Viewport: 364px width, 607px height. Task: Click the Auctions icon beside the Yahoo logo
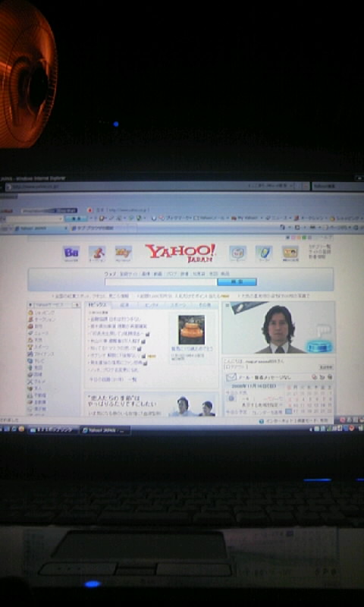[97, 253]
